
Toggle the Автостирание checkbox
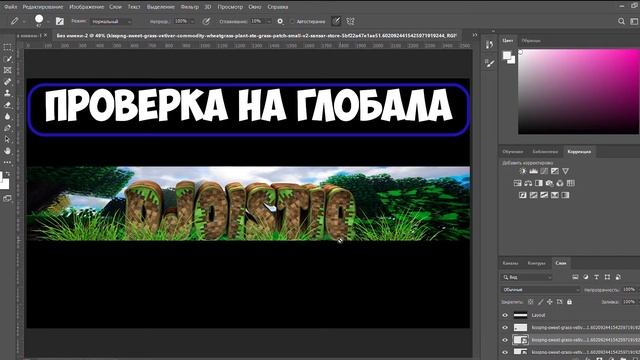[292, 21]
